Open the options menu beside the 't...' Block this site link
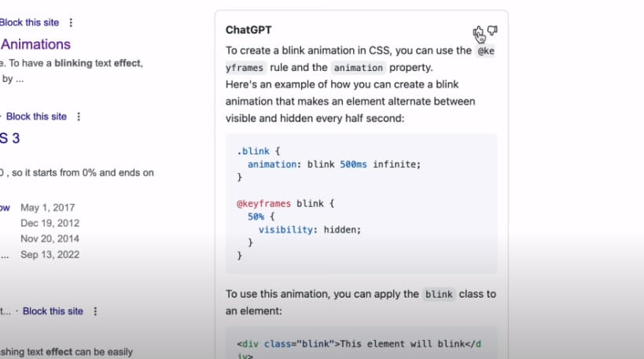The image size is (644, 359). click(x=95, y=311)
